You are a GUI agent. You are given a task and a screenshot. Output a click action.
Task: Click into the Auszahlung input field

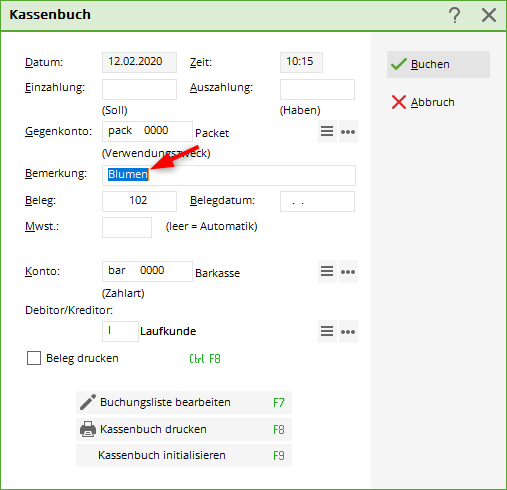[317, 89]
